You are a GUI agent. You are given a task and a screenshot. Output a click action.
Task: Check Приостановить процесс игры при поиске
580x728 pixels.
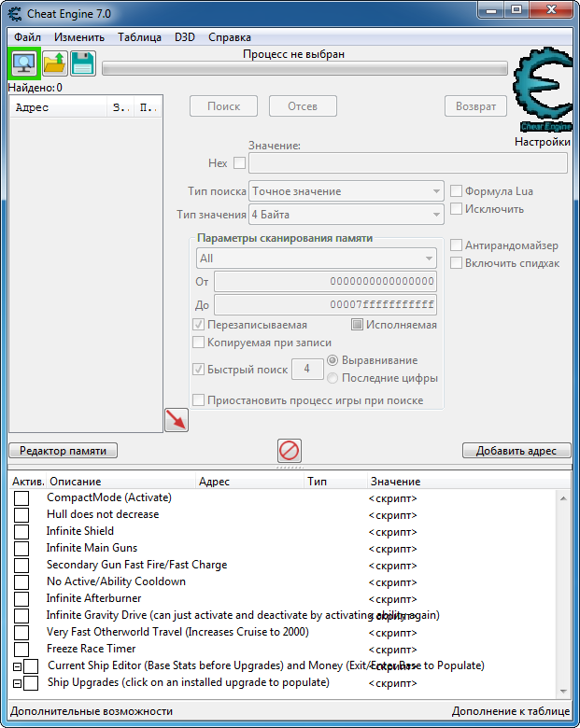coord(198,399)
